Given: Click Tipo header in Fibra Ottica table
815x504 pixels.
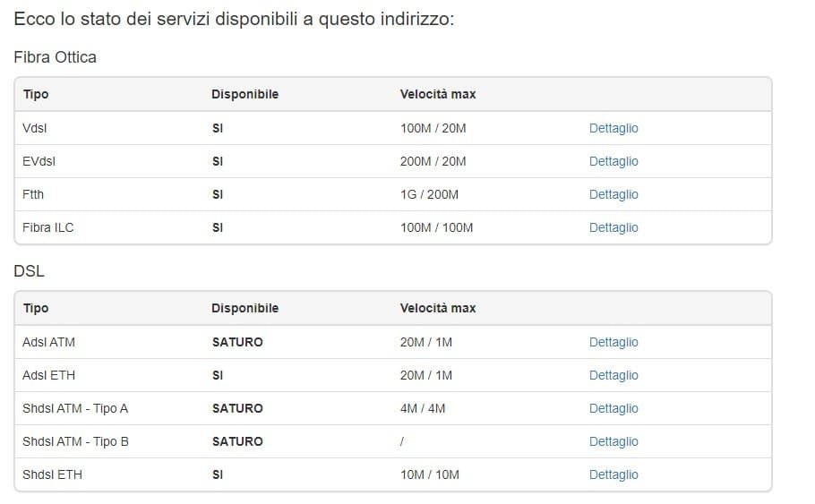Looking at the screenshot, I should 36,94.
